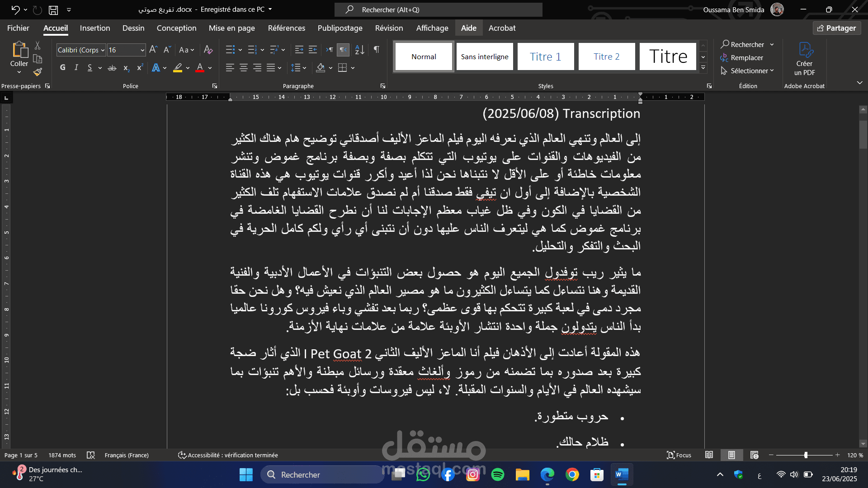Click the Redo arrow icon
This screenshot has width=868, height=488.
click(37, 9)
